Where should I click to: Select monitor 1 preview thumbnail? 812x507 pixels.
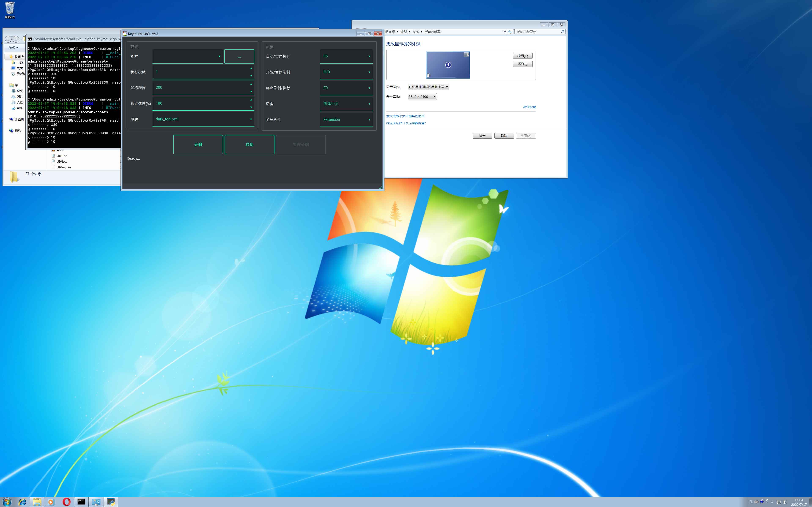click(x=448, y=65)
